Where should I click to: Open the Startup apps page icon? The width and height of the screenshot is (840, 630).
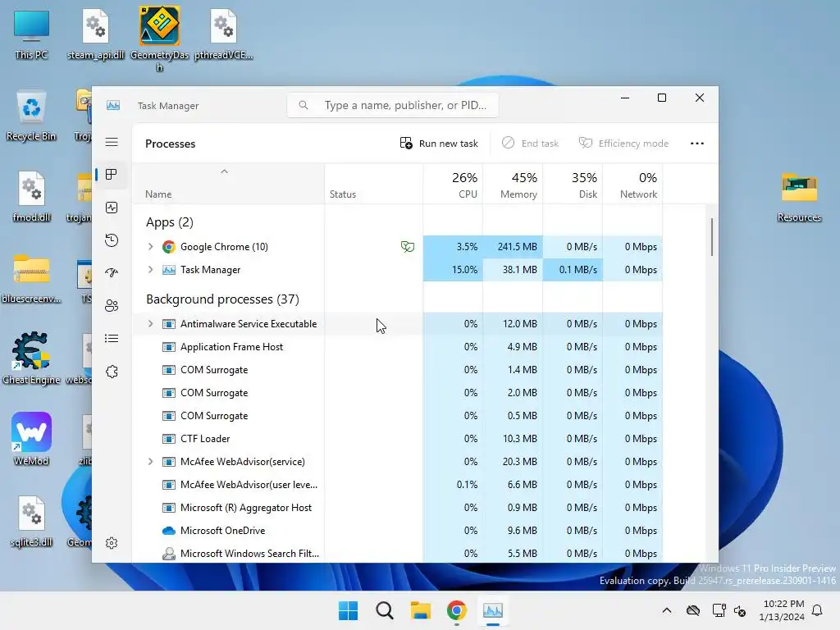(112, 272)
